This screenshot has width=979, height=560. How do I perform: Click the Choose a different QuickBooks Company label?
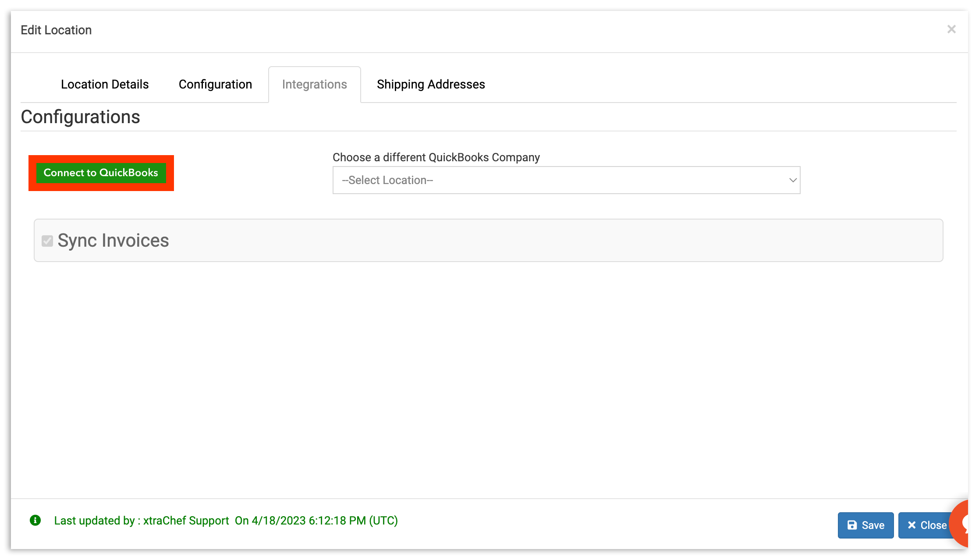point(436,157)
